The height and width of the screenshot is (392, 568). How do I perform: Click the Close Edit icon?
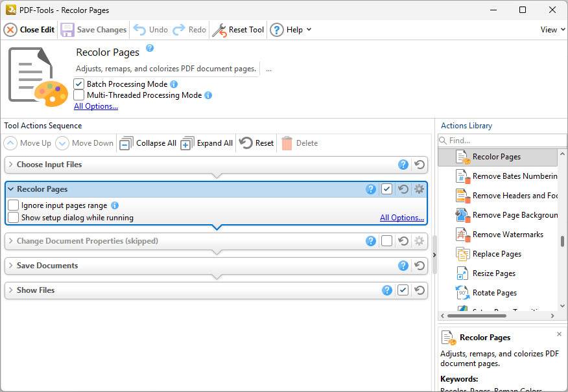[10, 30]
